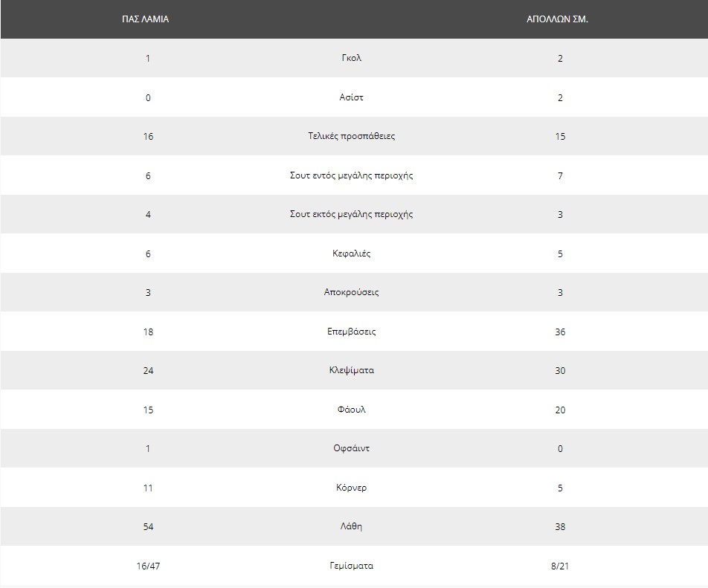Click the Επεμβάσεις stat label
Viewport: 708px width, 588px height.
pos(351,332)
